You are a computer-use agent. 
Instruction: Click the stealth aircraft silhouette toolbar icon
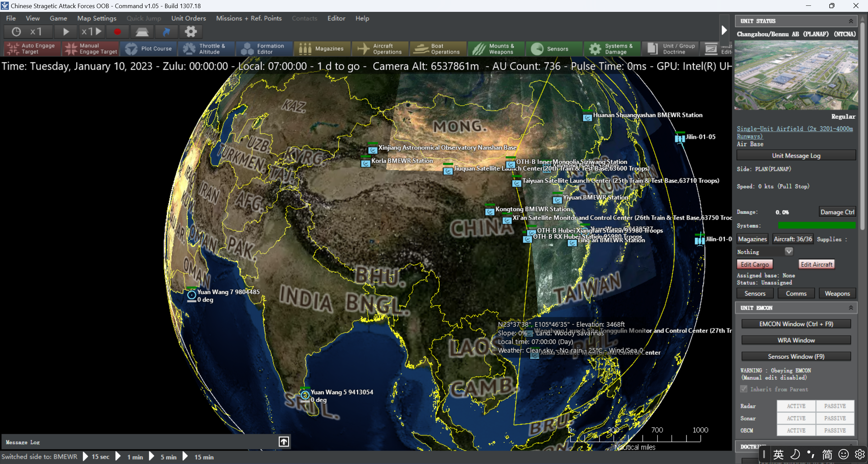click(142, 32)
